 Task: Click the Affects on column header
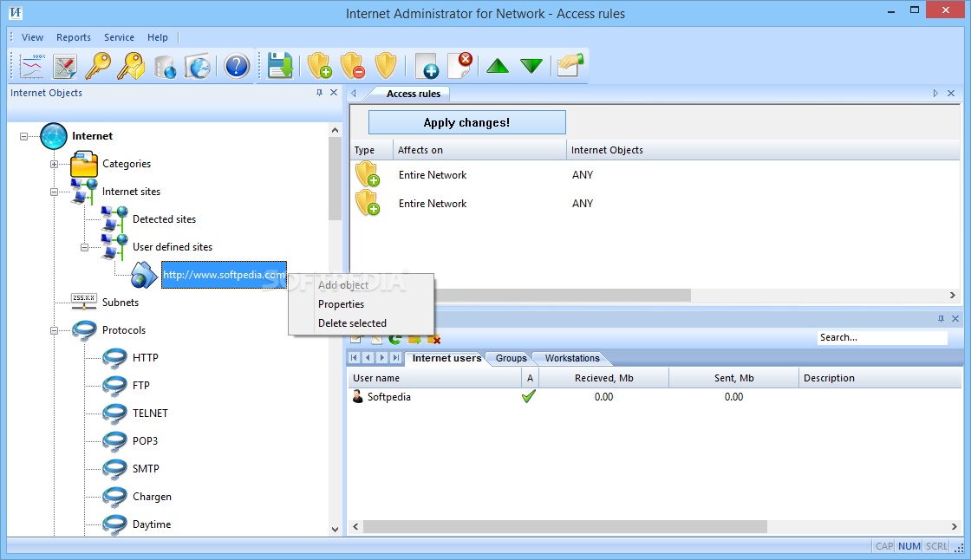[x=480, y=150]
